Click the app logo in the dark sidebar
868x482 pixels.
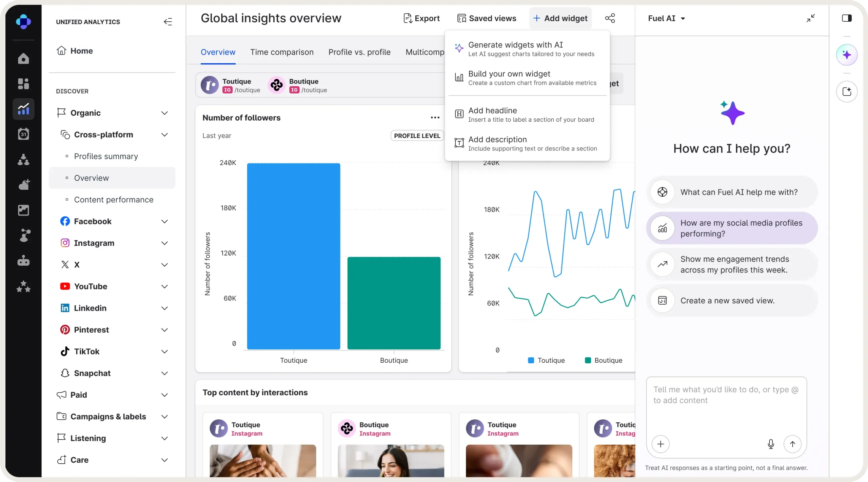point(23,22)
